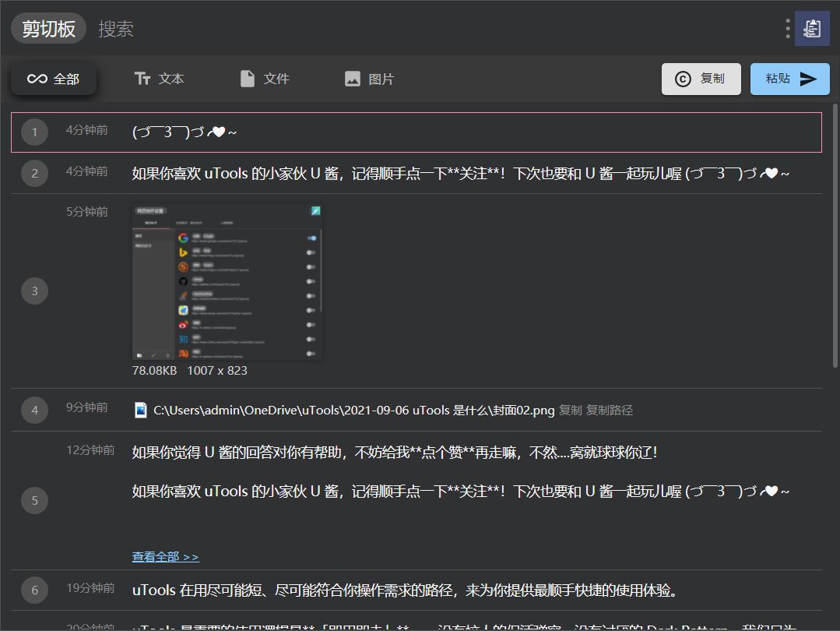840x631 pixels.
Task: Filter clipboard by 文件
Action: [x=265, y=79]
